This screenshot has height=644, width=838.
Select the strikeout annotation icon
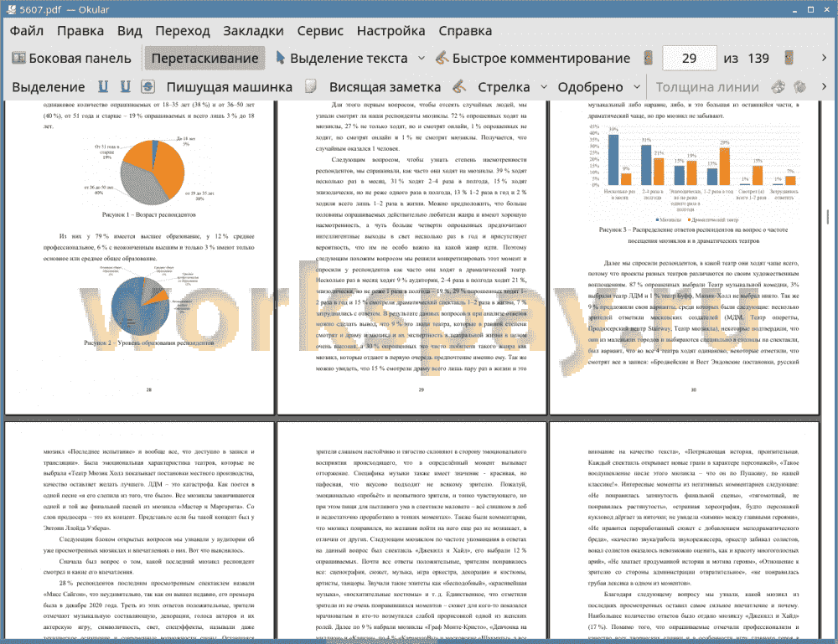pos(148,86)
